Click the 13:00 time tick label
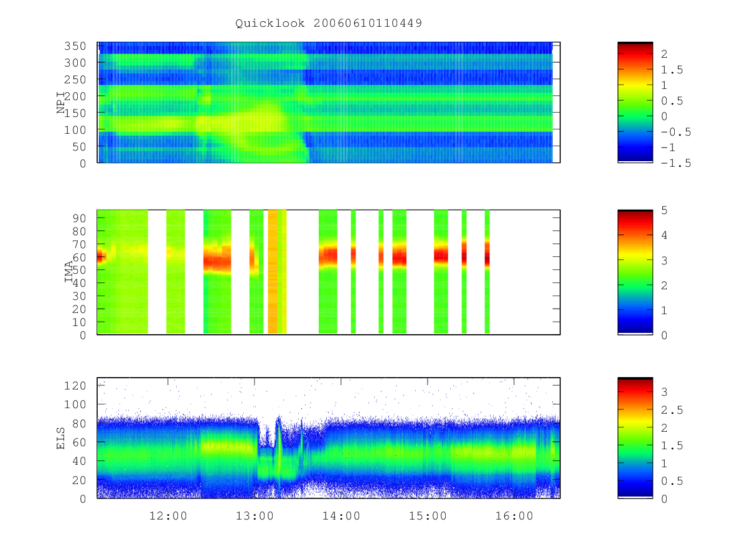The image size is (747, 560). click(256, 516)
